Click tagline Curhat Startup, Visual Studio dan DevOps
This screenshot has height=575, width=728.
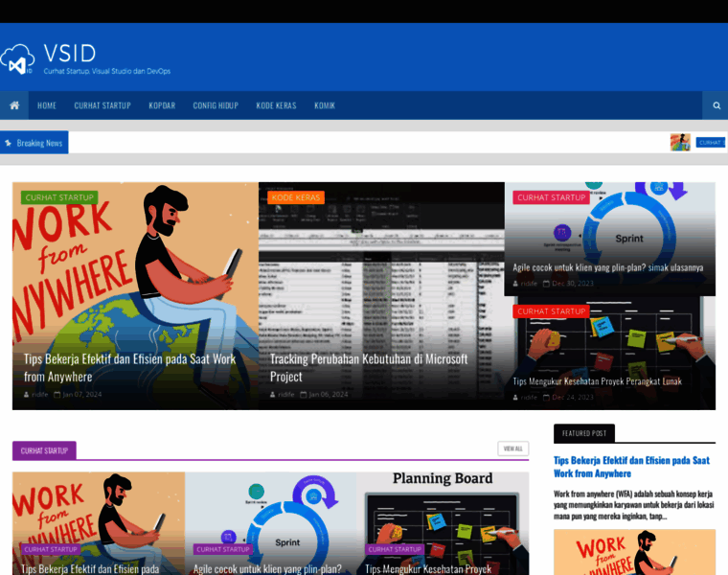tap(106, 71)
